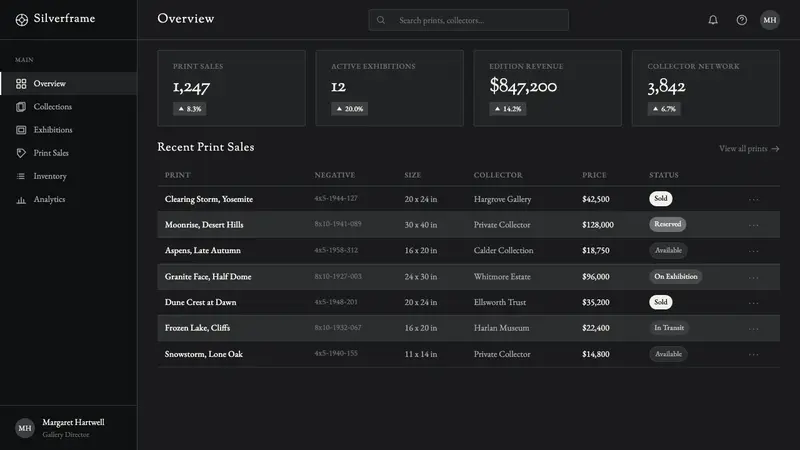
Task: Select the Aspens, Late Autumn print title
Action: 203,251
